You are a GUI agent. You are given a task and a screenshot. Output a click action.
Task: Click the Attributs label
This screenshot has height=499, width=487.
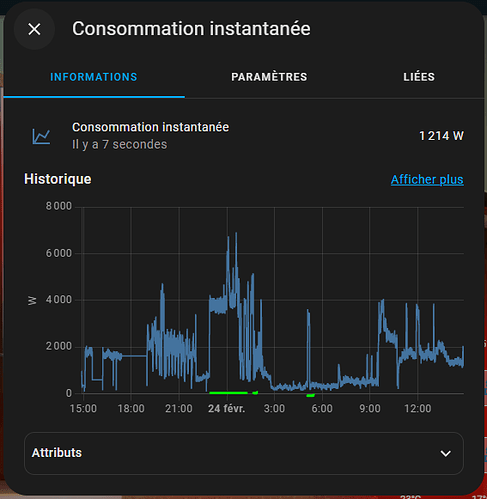57,453
